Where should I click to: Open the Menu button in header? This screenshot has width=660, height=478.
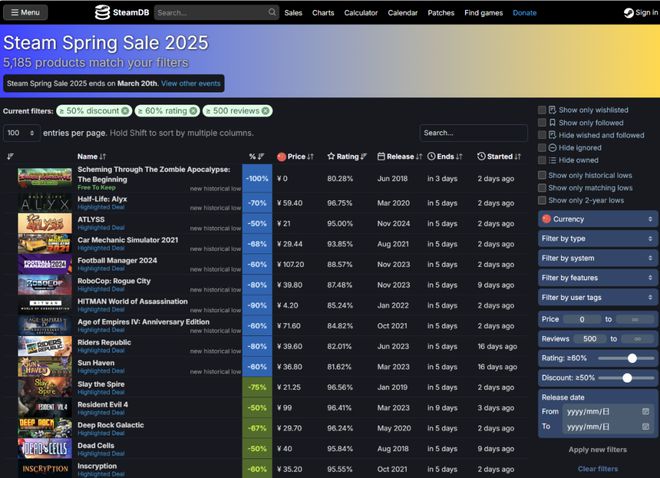click(25, 12)
